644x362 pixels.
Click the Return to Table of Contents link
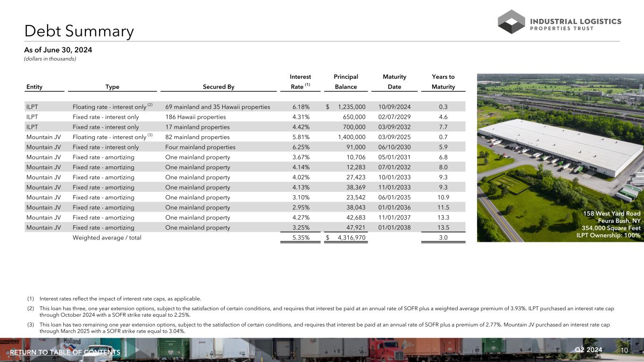[65, 353]
